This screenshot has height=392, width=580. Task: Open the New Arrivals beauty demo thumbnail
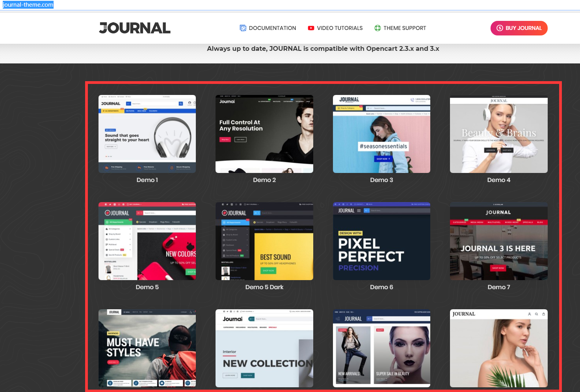381,348
